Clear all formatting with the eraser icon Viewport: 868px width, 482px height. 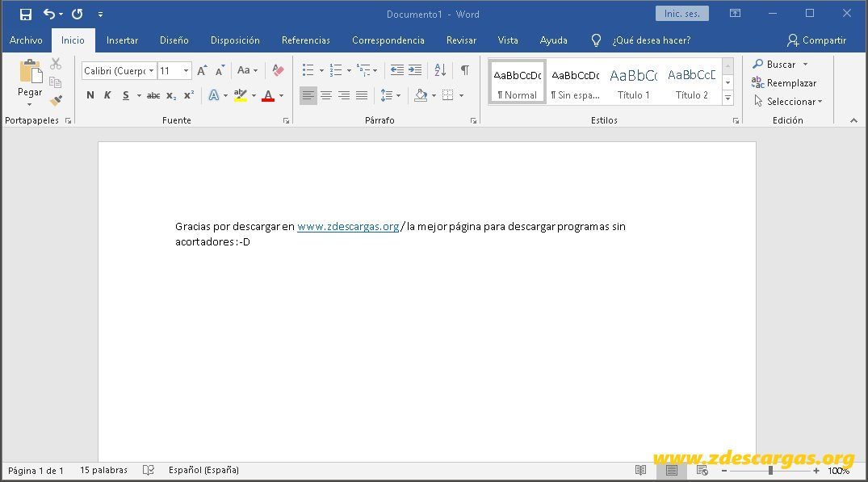278,70
